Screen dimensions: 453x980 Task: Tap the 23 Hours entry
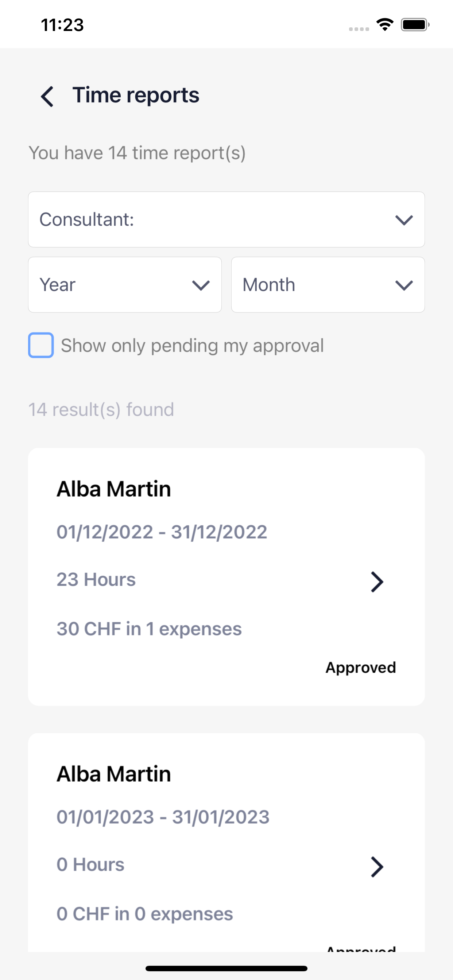(96, 579)
